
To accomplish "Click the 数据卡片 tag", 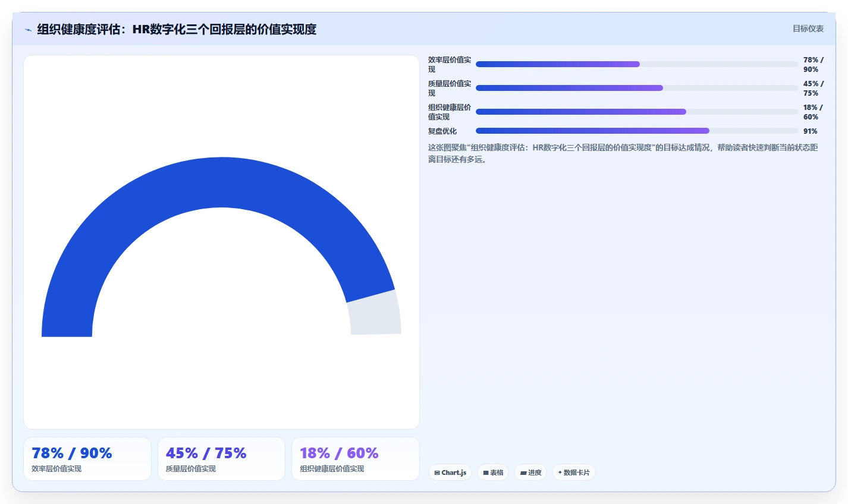I will pyautogui.click(x=574, y=472).
